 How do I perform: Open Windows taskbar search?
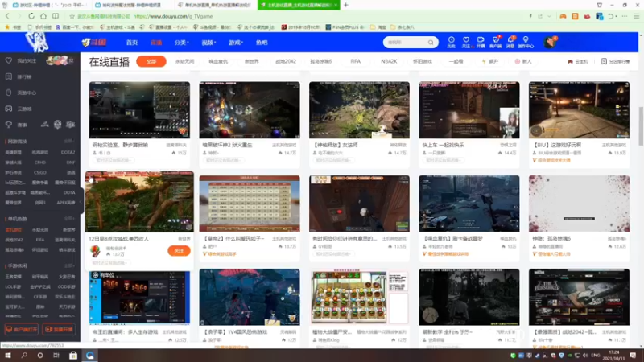24,355
